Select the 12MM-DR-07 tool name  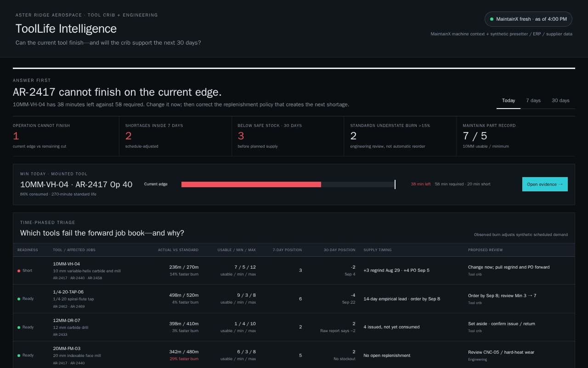tap(67, 321)
